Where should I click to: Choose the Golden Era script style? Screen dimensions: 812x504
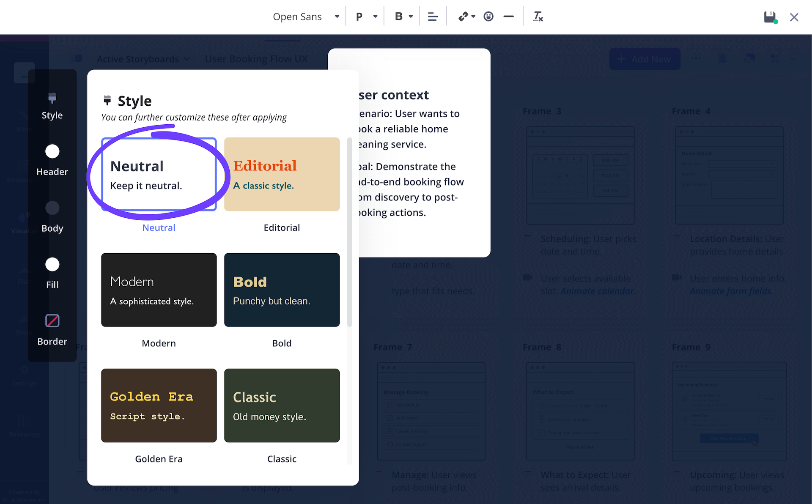tap(159, 405)
